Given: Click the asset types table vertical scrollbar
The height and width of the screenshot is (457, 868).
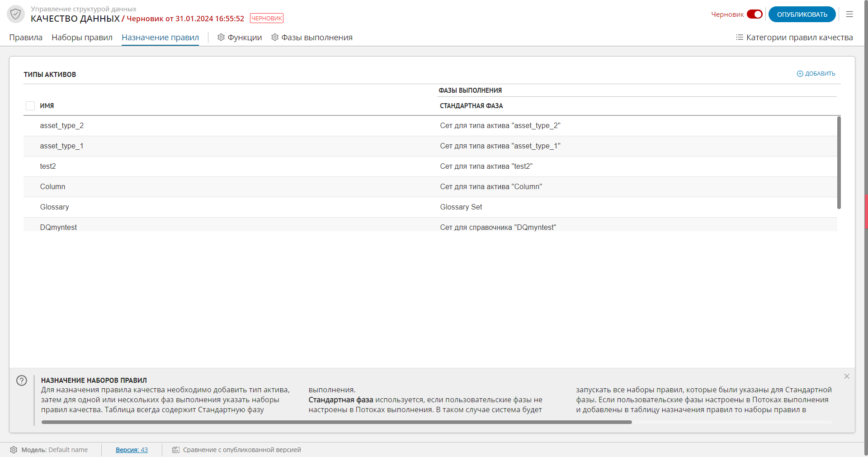Looking at the screenshot, I should (x=839, y=163).
